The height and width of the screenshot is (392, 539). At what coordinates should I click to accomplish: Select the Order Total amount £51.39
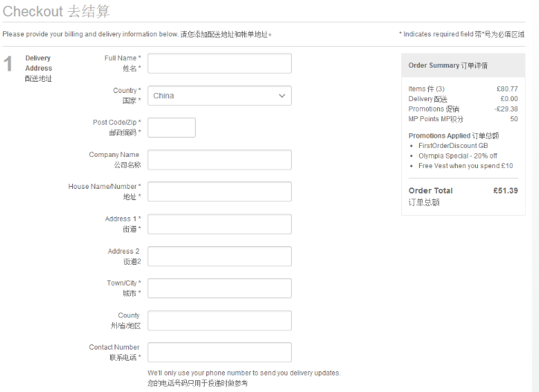pyautogui.click(x=505, y=190)
